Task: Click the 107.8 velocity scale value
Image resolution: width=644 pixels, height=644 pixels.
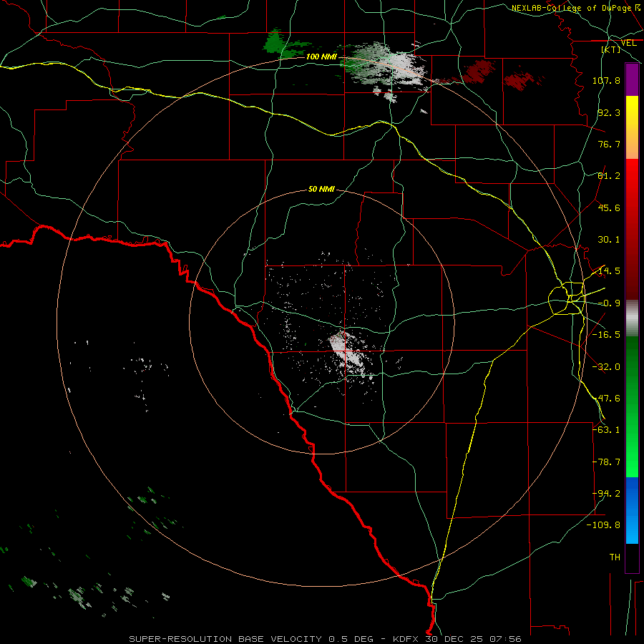Action: tap(606, 80)
